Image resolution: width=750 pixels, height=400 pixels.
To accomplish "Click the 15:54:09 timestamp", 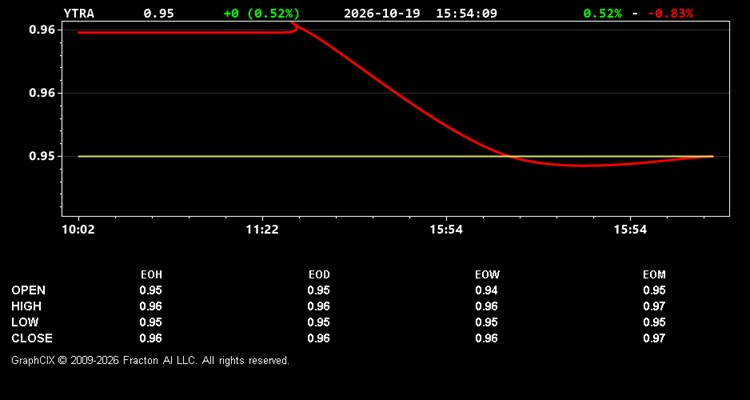I will (466, 13).
